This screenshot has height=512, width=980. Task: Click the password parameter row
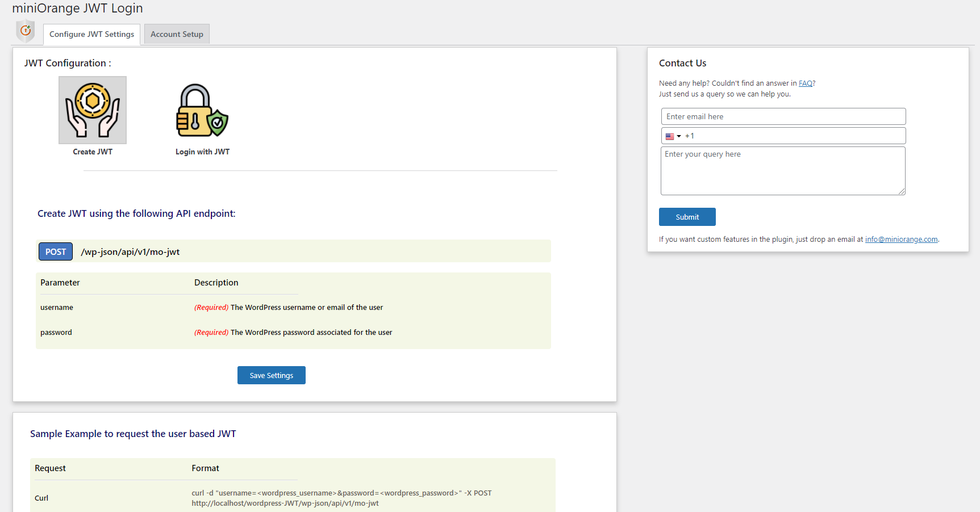click(293, 333)
